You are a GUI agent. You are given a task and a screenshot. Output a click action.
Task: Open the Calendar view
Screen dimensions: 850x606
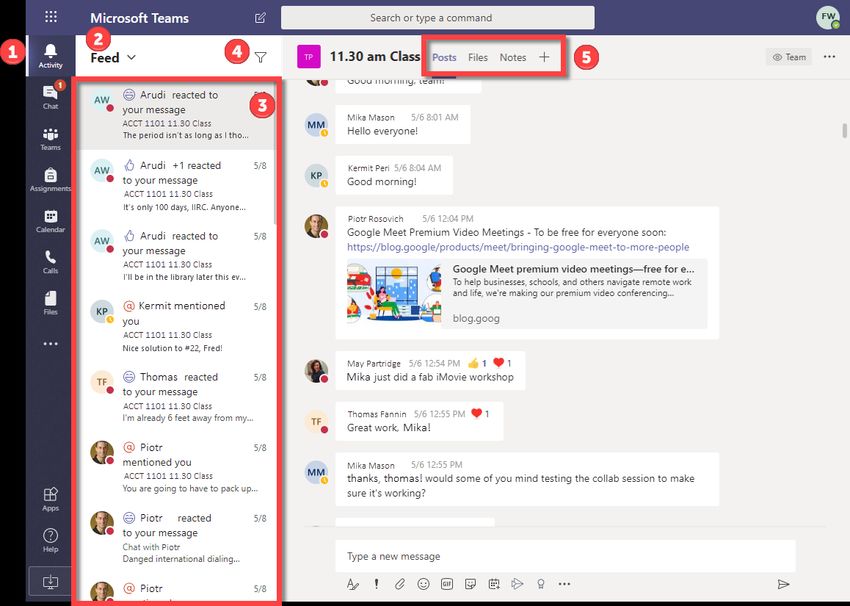click(50, 221)
